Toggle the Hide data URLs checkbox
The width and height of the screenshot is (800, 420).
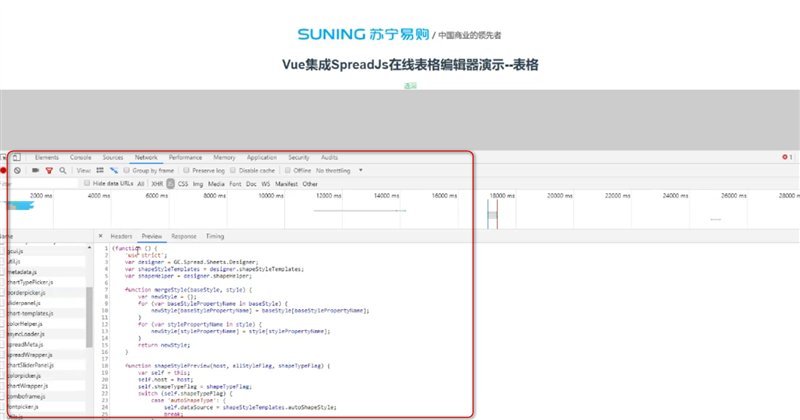87,184
